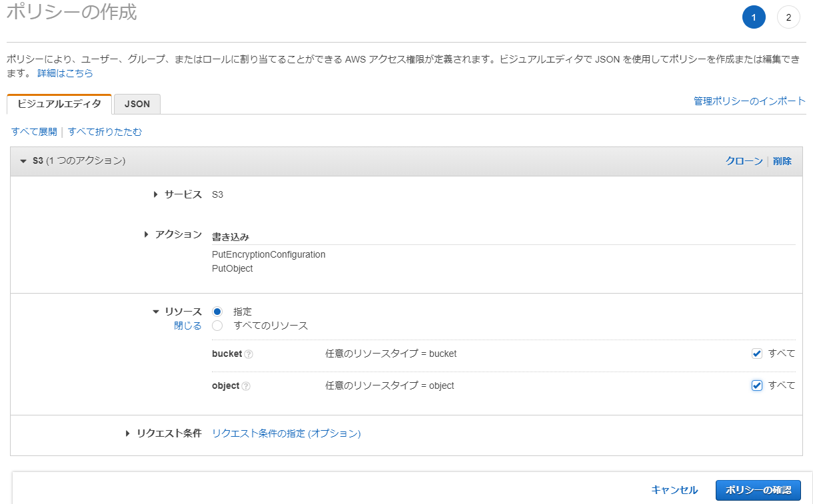Viewport: 813px width, 504px height.
Task: Click step 1 indicator circle
Action: pos(754,17)
